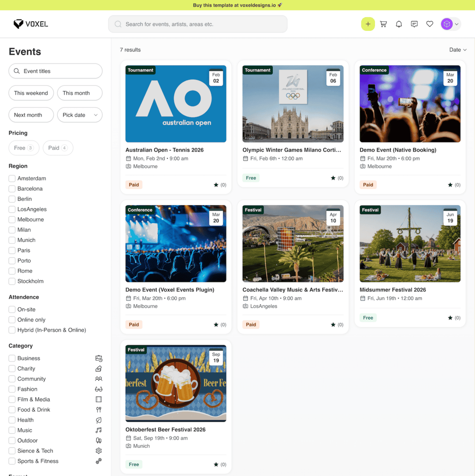Click the Event titles search field
475x476 pixels.
pos(56,71)
